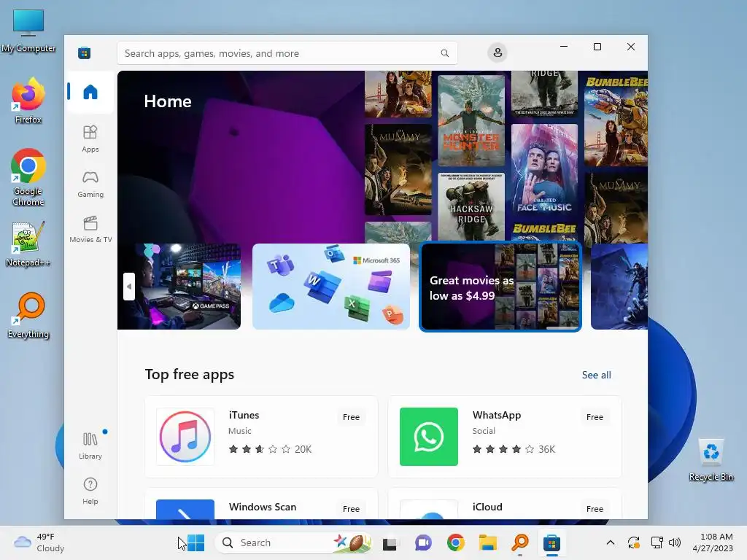Open the Movies & TV section
Image resolution: width=747 pixels, height=560 pixels.
(90, 230)
